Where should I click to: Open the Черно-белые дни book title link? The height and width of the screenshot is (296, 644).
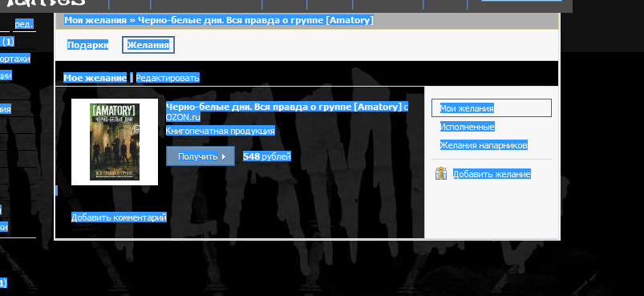283,107
